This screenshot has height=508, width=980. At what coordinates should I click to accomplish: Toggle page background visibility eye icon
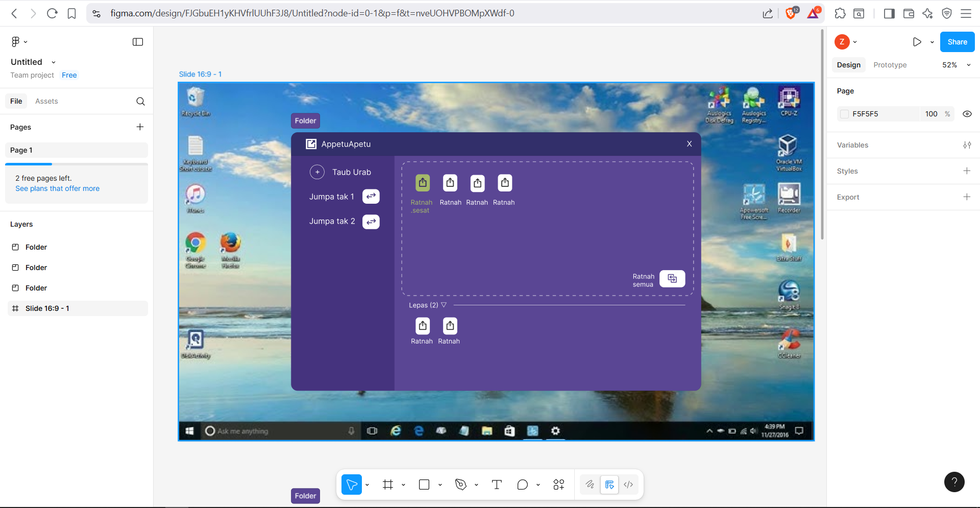[x=967, y=114]
